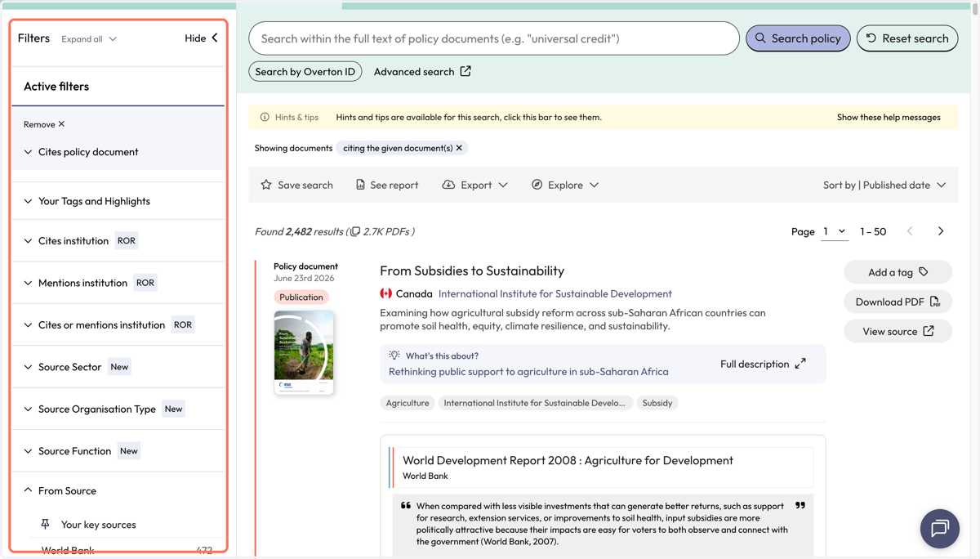Open Search by Overton ID
The height and width of the screenshot is (559, 980).
pos(305,71)
